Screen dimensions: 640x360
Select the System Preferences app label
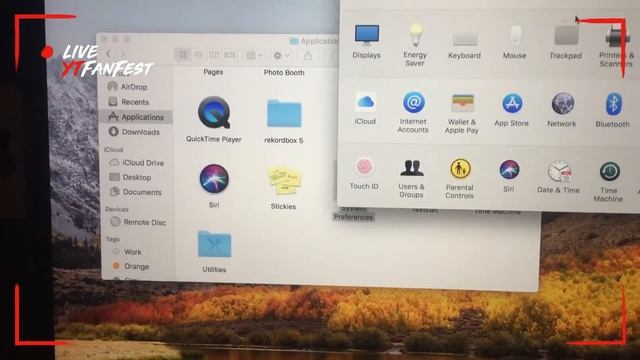pos(353,214)
